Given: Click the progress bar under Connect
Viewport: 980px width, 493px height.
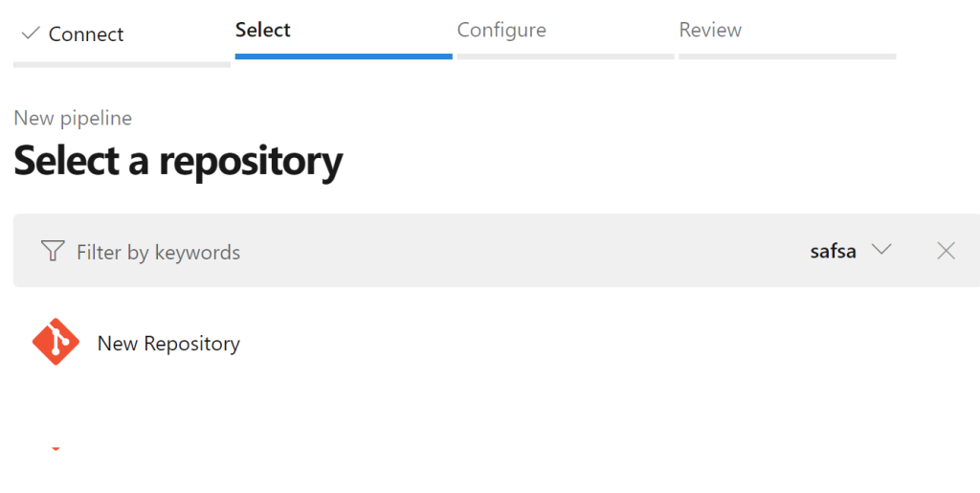Looking at the screenshot, I should click(122, 64).
